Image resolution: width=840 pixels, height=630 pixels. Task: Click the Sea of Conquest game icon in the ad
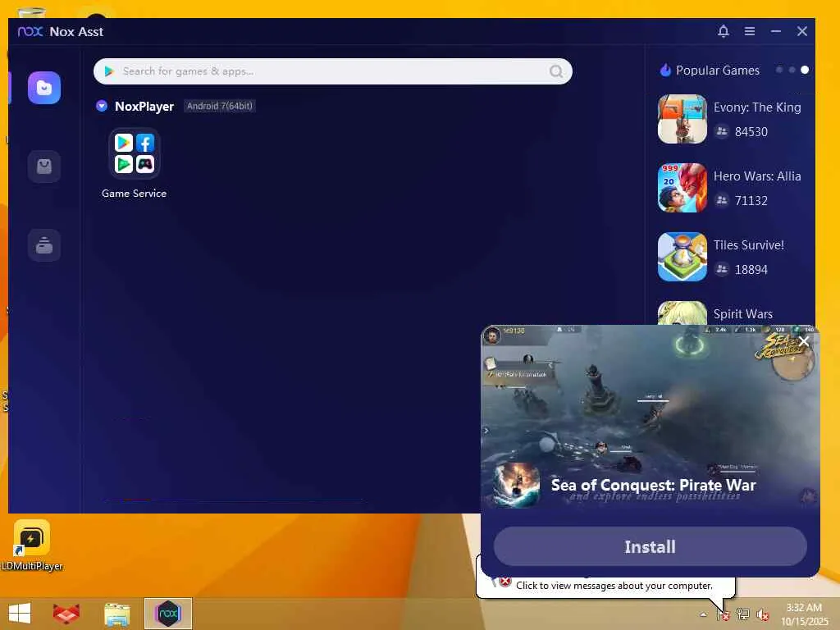point(516,485)
